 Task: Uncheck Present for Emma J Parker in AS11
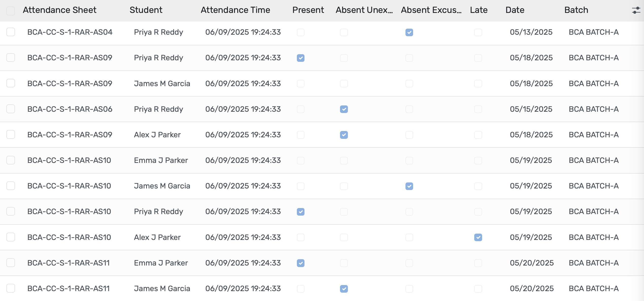pos(300,263)
